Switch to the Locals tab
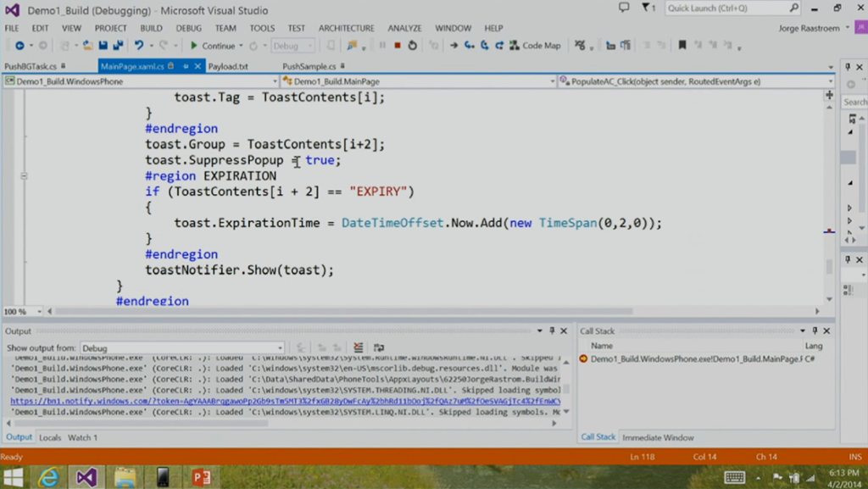 point(50,437)
